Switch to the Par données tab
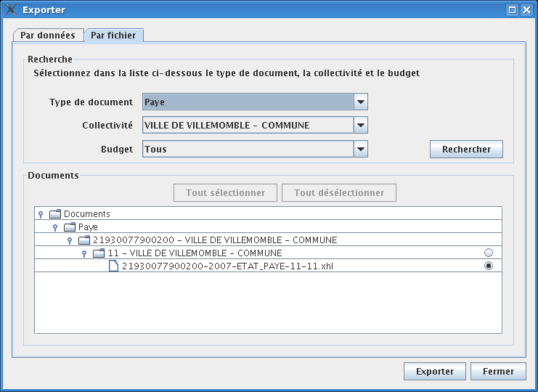538x392 pixels. tap(48, 36)
